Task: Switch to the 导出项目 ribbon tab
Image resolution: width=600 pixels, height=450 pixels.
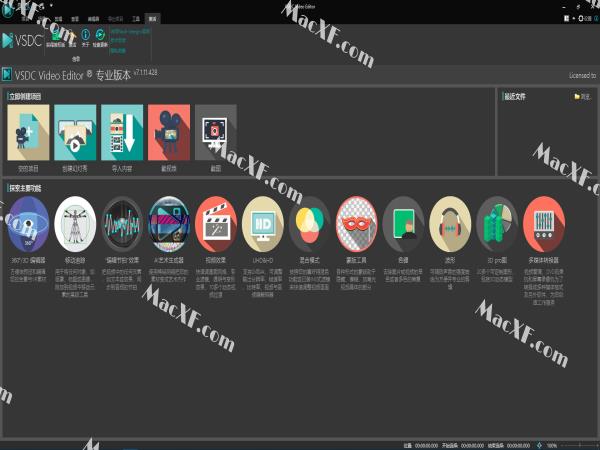Action: coord(115,19)
